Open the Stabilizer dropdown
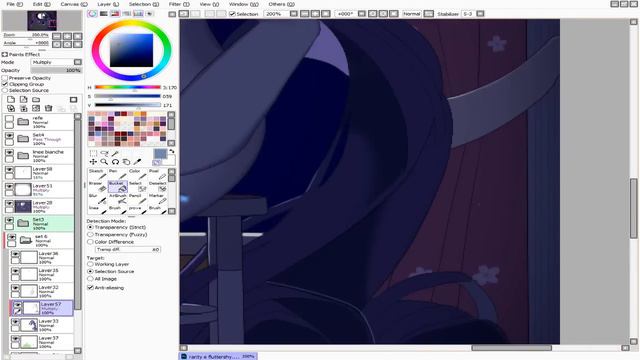The height and width of the screenshot is (360, 640). click(x=480, y=13)
